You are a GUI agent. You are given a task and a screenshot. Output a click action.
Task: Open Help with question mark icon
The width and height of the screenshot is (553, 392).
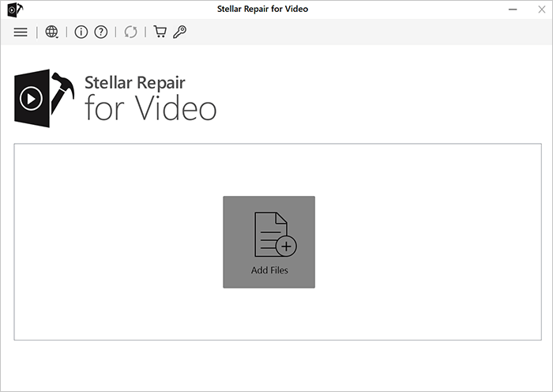click(x=101, y=32)
